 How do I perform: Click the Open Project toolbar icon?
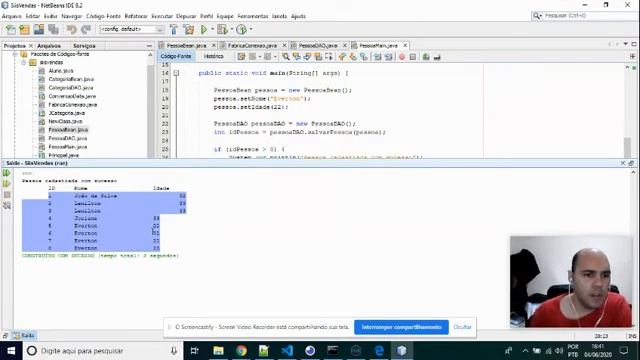pyautogui.click(x=39, y=29)
